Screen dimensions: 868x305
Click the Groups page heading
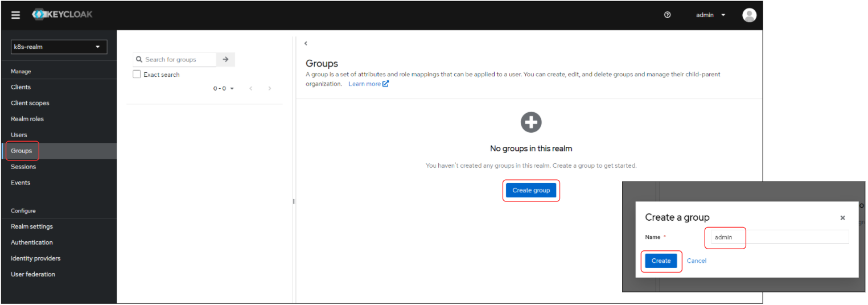coord(322,64)
